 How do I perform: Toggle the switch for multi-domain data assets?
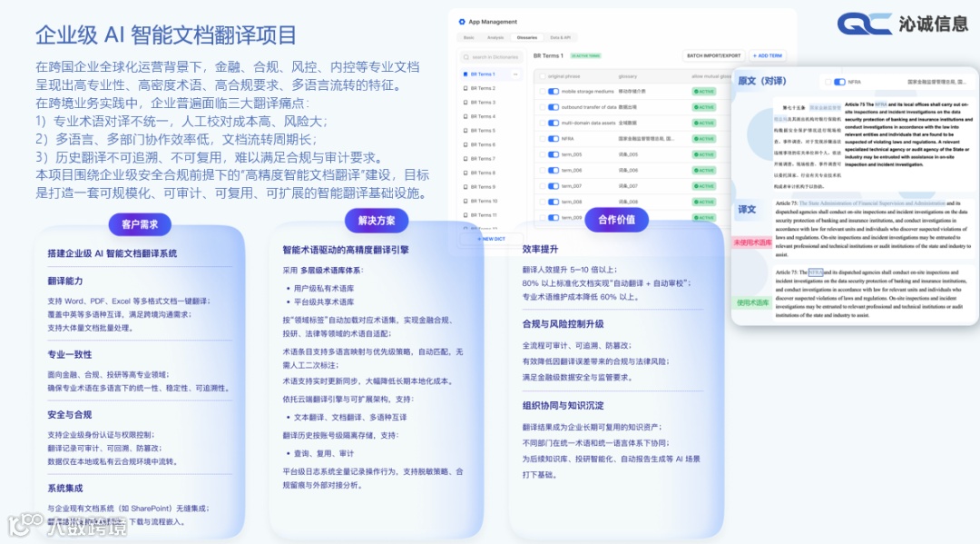(x=554, y=124)
